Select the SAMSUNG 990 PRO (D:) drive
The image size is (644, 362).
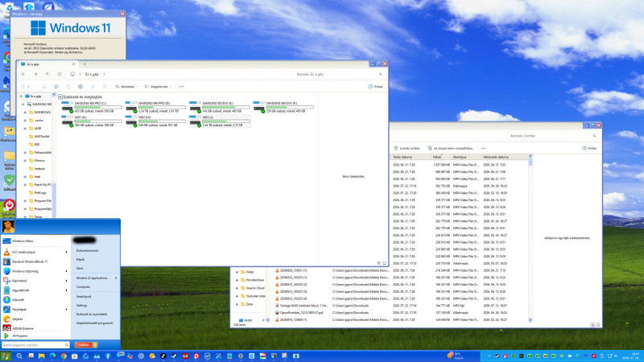click(x=155, y=107)
